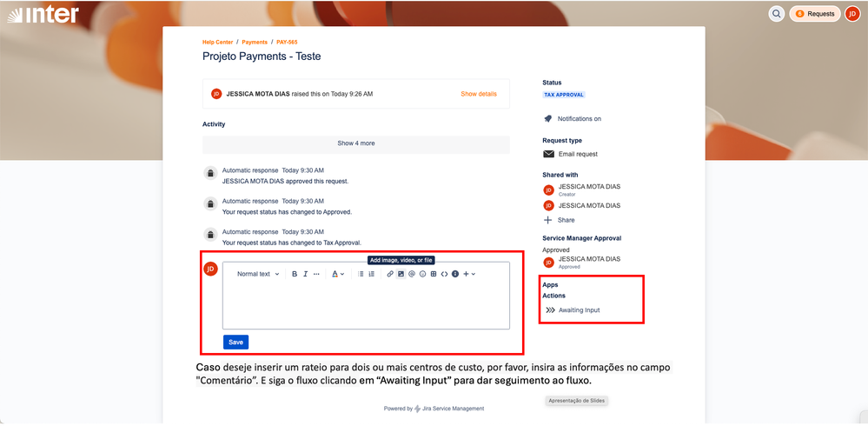Click Show details link

tap(478, 94)
